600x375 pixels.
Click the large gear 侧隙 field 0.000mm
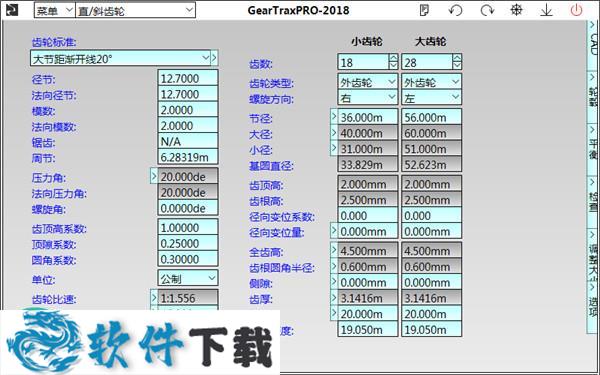point(432,282)
